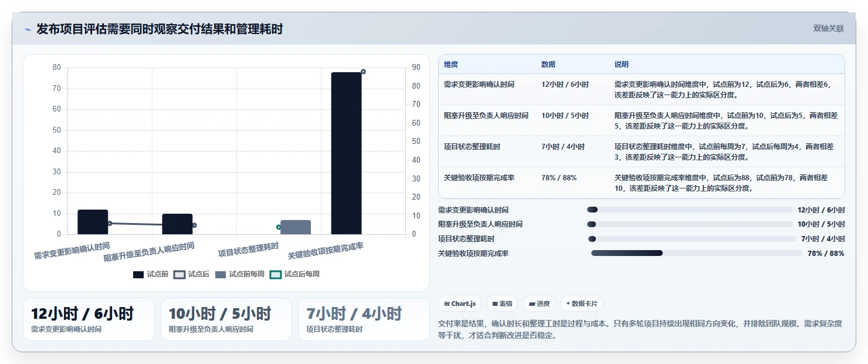Click the dark 试点前 legend color box

coord(138,274)
